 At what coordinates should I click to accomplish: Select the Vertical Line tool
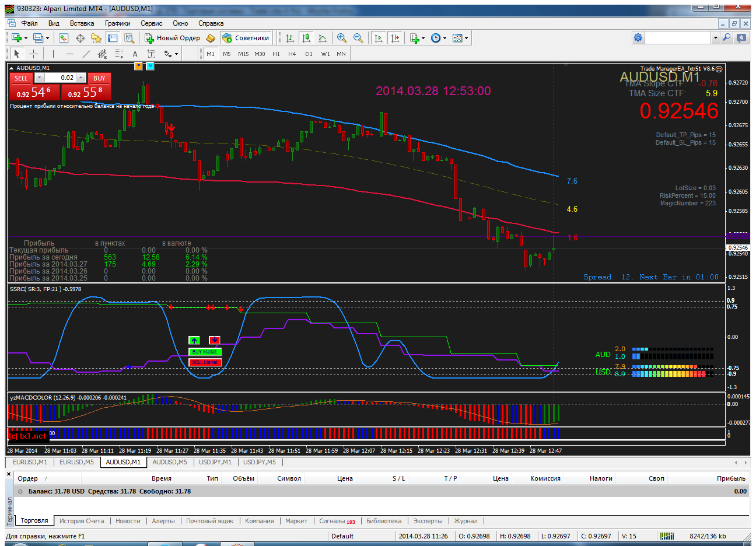pos(53,54)
